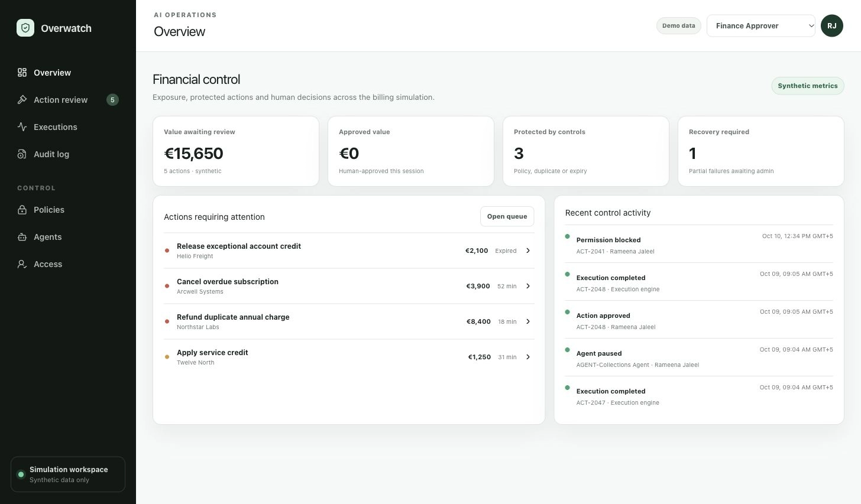Click the Audit log icon
This screenshot has width=861, height=504.
pyautogui.click(x=22, y=154)
